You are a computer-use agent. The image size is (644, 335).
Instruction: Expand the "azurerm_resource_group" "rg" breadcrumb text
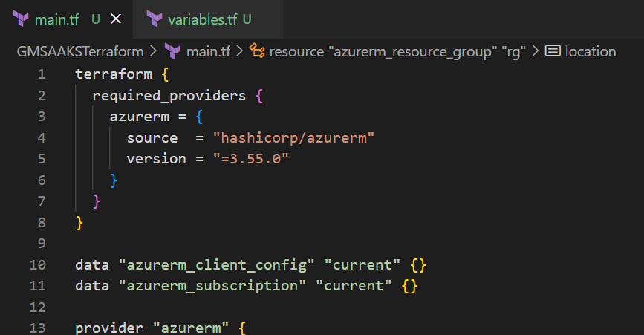point(397,51)
